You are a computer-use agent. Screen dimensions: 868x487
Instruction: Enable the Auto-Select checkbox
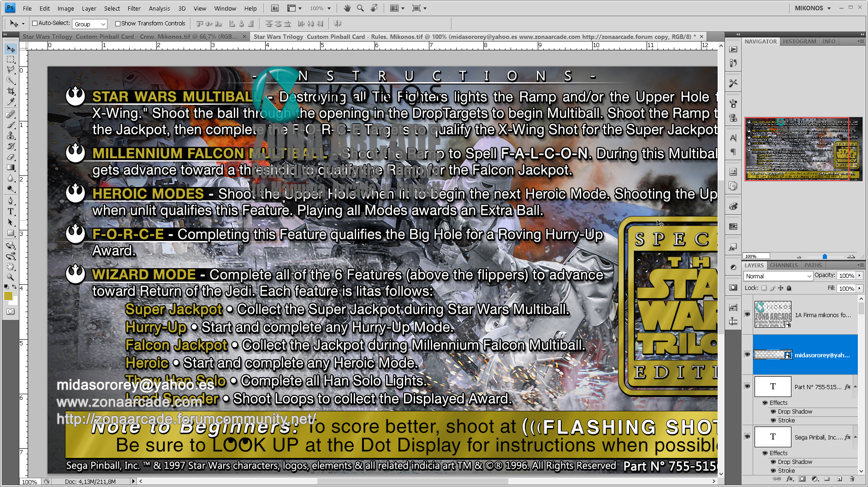tap(35, 24)
